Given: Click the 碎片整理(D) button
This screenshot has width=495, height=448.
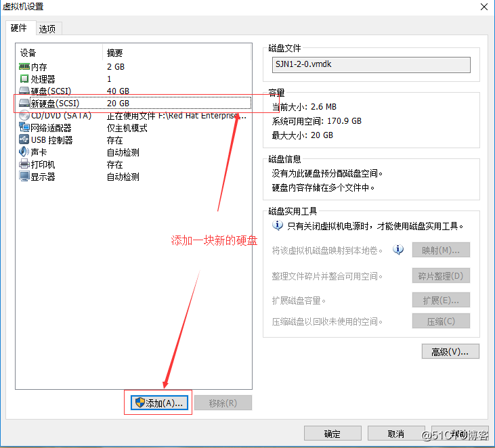Looking at the screenshot, I should 441,275.
